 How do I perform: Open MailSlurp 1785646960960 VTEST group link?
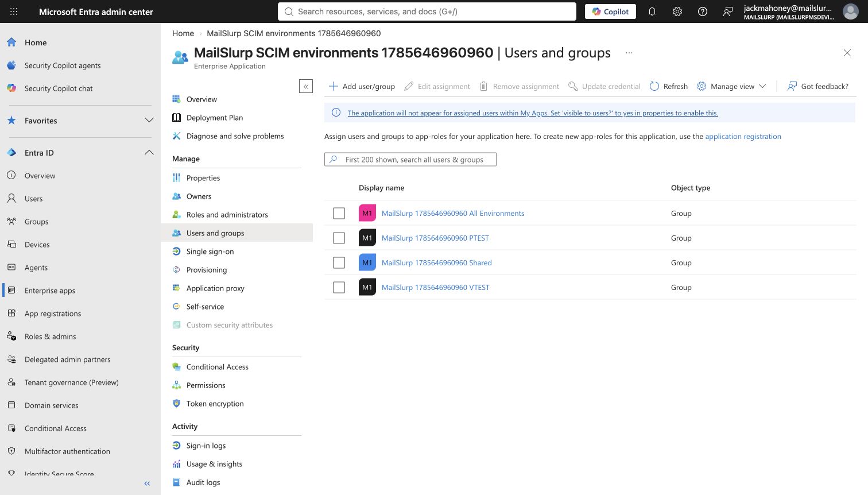pos(436,287)
